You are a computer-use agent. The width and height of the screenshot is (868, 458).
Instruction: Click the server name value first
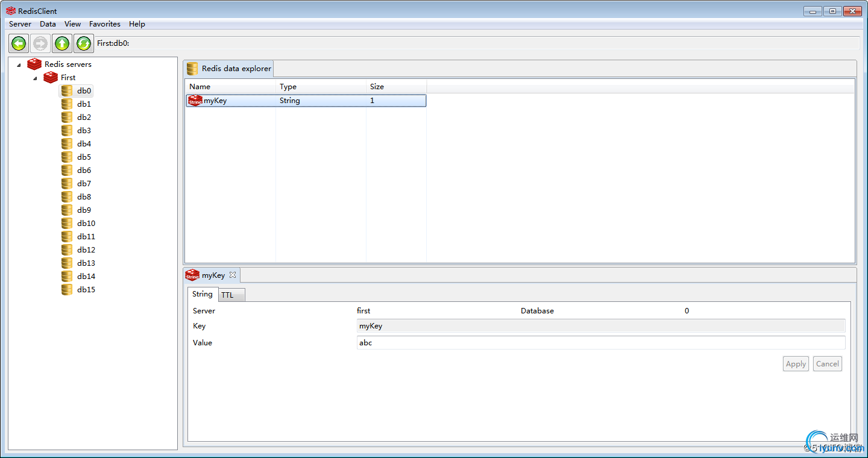tap(363, 311)
